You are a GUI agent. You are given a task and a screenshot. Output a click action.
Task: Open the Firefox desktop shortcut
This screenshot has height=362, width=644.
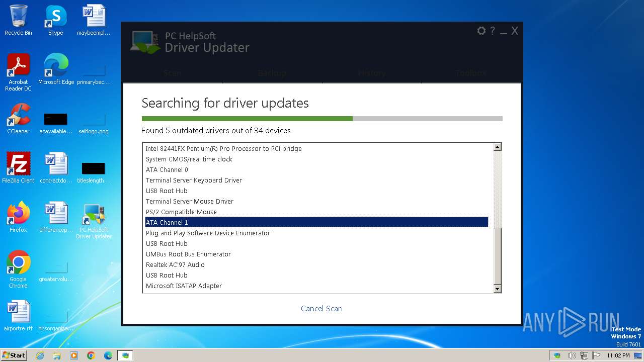(18, 217)
